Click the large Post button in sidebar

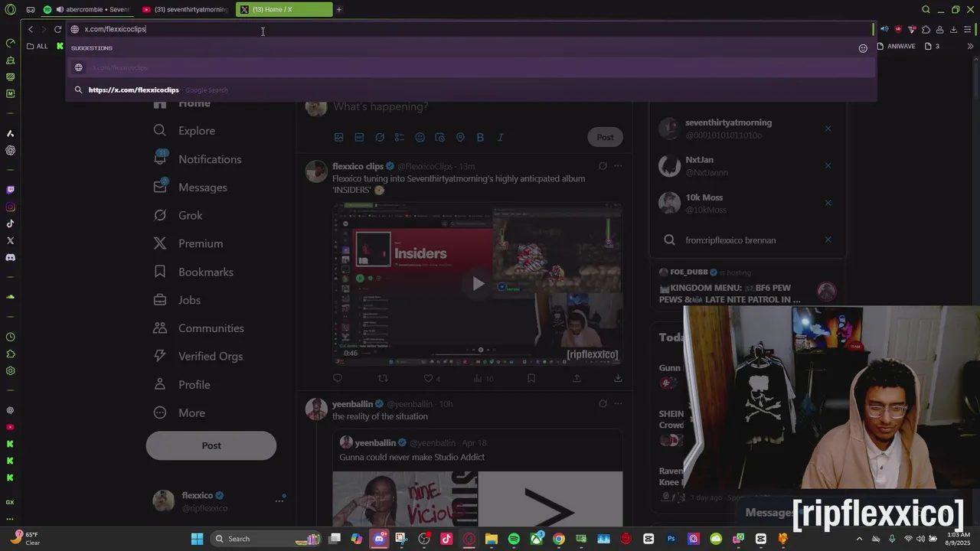(211, 445)
